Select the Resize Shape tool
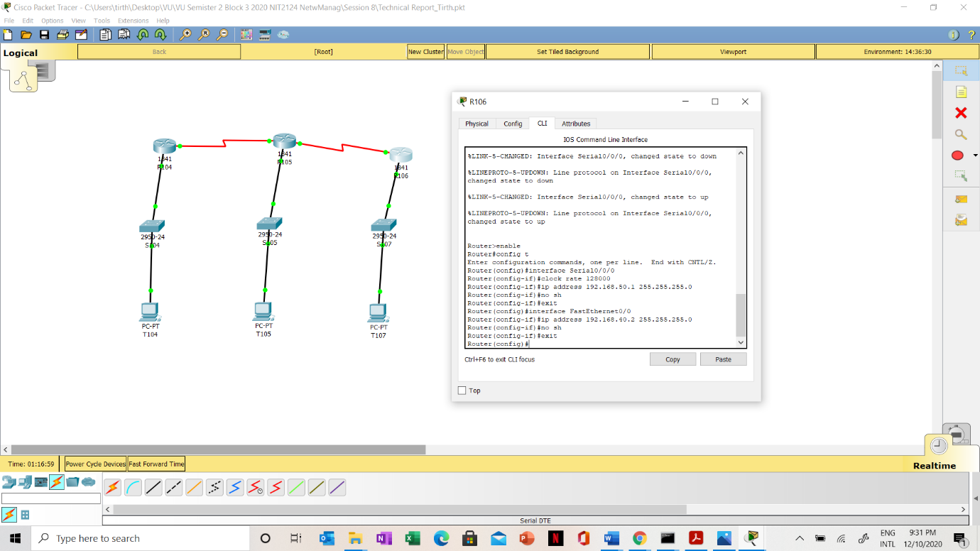 tap(961, 175)
